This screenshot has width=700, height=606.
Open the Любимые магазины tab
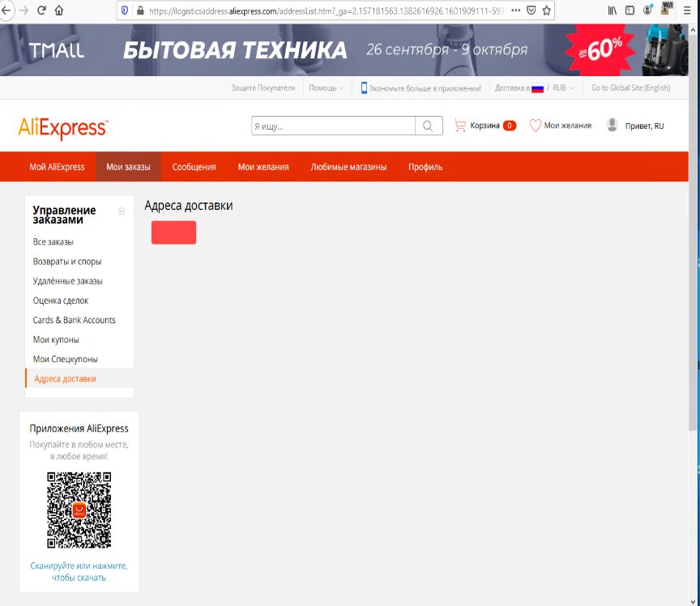348,167
